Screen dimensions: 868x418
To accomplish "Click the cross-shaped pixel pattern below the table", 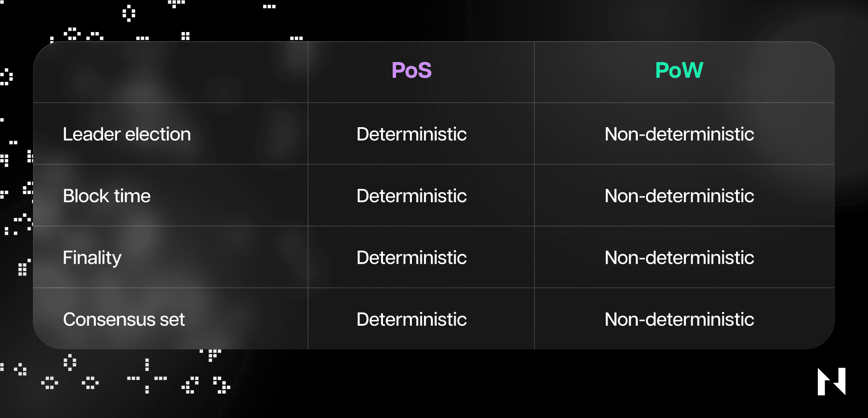I will click(x=147, y=378).
